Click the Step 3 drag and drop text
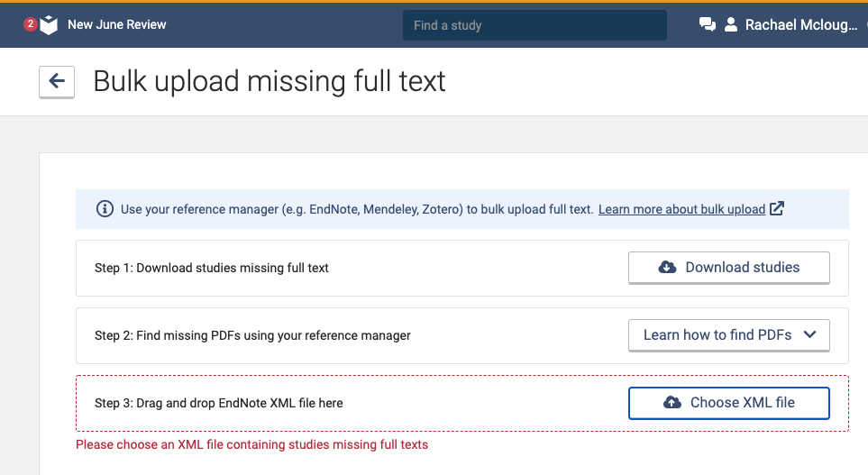The image size is (868, 475). [219, 403]
